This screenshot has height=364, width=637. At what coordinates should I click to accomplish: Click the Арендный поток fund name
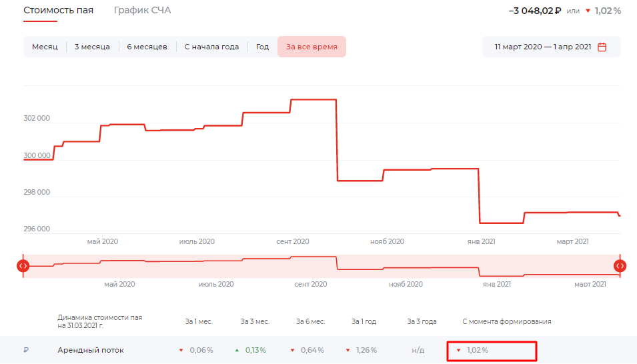pyautogui.click(x=91, y=351)
